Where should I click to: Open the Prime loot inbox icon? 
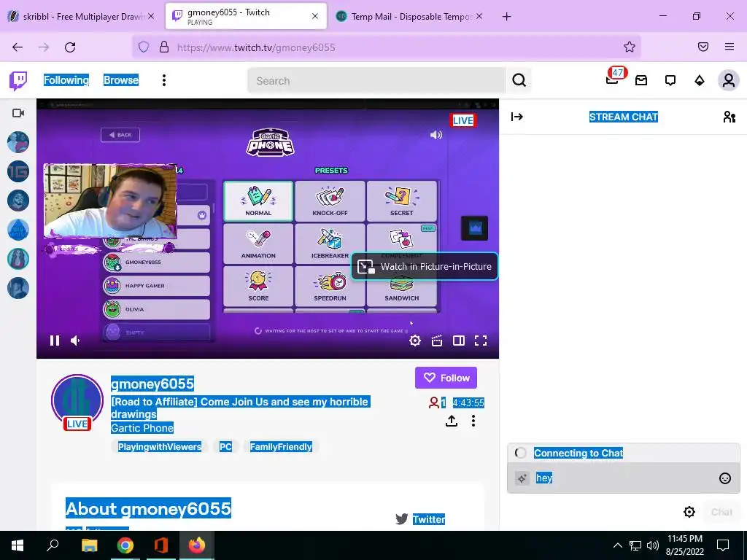(x=641, y=80)
